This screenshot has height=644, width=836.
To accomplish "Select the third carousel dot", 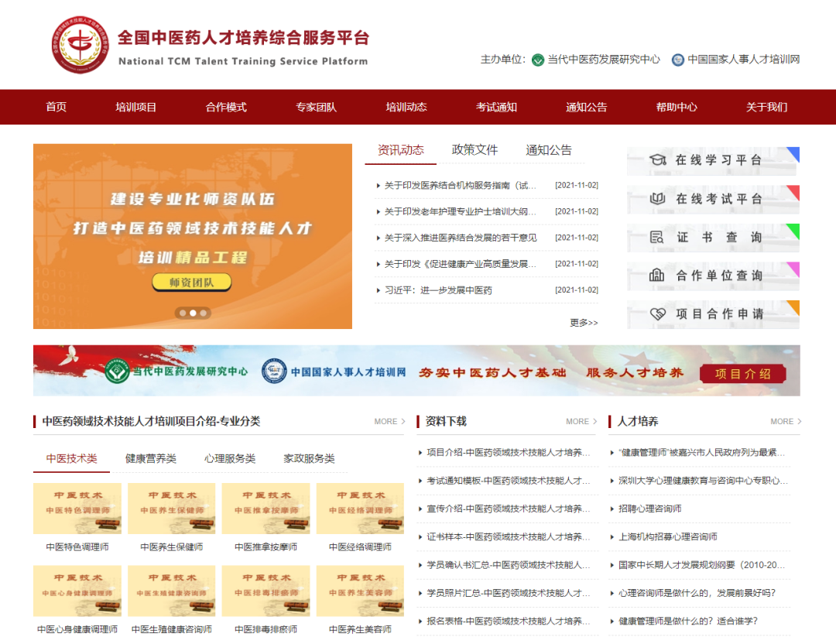I will [204, 313].
